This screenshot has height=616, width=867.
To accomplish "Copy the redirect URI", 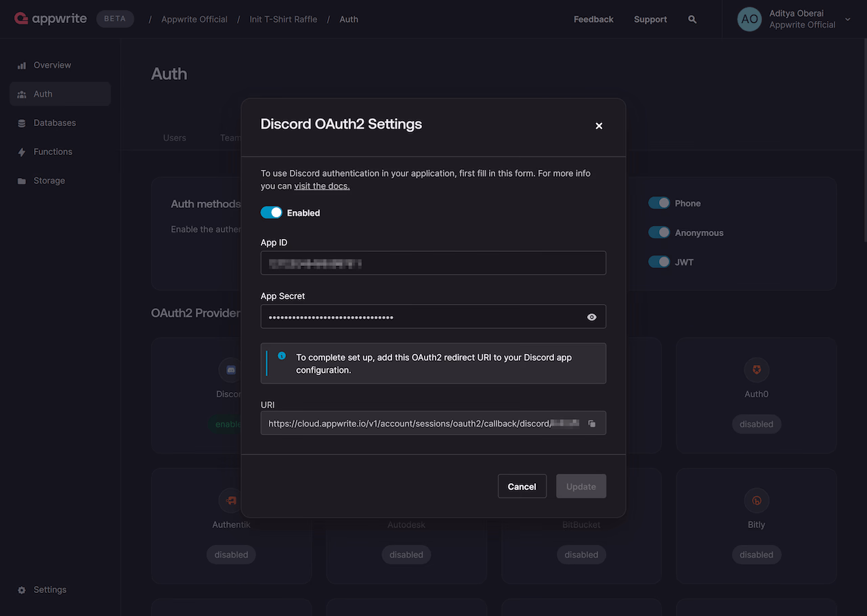I will tap(592, 424).
